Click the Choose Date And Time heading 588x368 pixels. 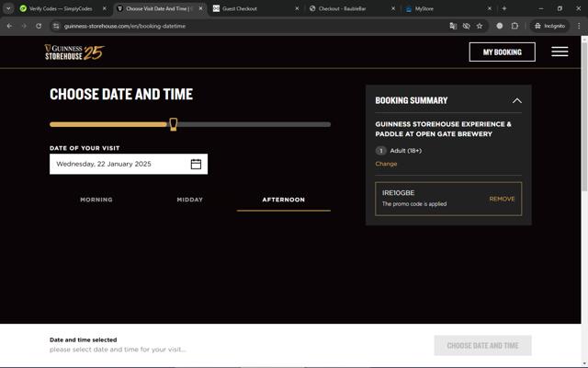tap(121, 94)
